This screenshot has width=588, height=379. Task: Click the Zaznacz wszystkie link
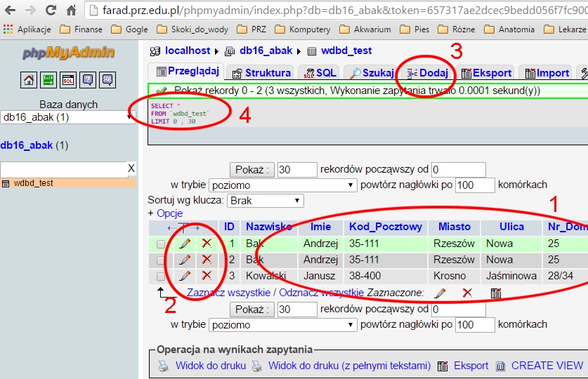click(229, 293)
